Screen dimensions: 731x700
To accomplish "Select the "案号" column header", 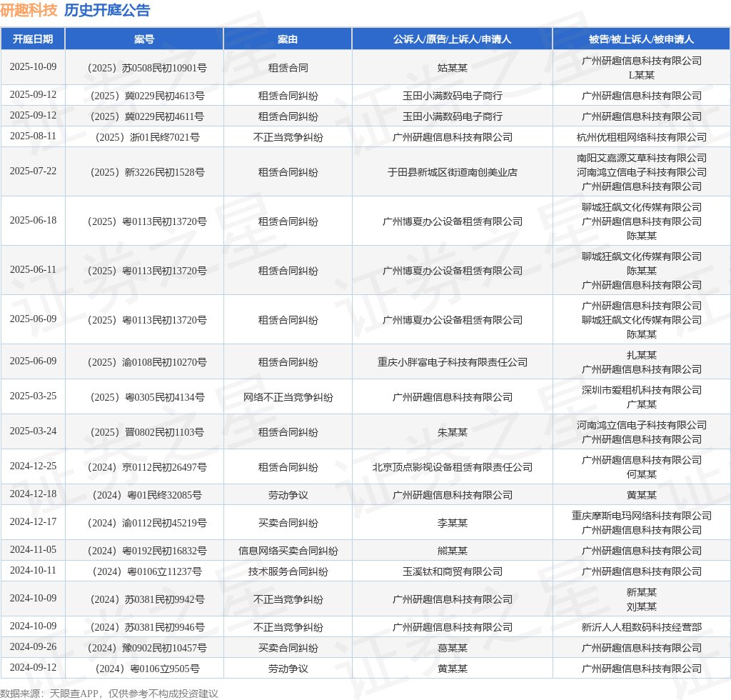I will tap(144, 39).
